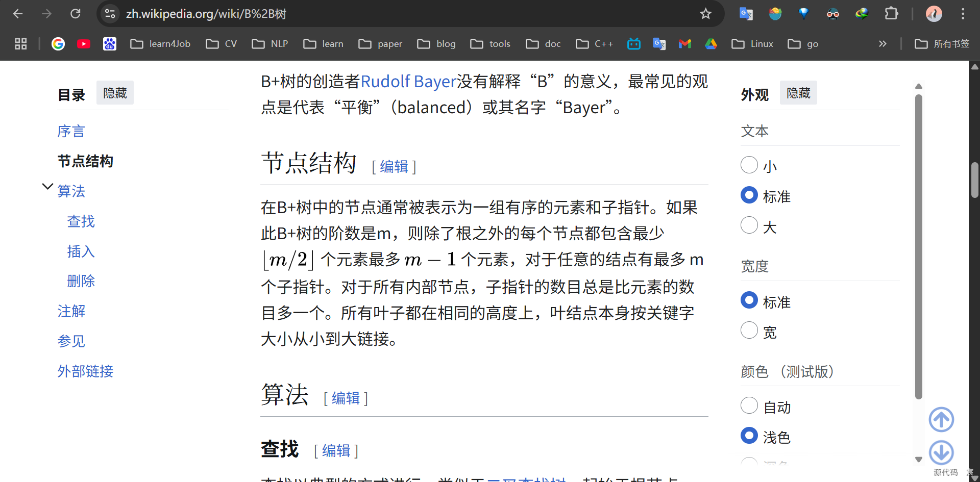The width and height of the screenshot is (980, 482).
Task: Click the bookmarks overflow chevron
Action: (883, 44)
